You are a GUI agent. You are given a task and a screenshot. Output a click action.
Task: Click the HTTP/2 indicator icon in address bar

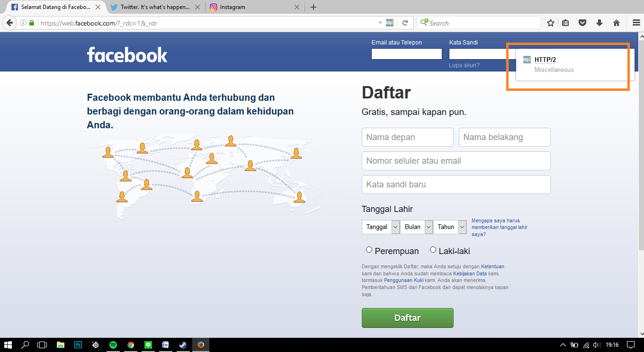(390, 23)
